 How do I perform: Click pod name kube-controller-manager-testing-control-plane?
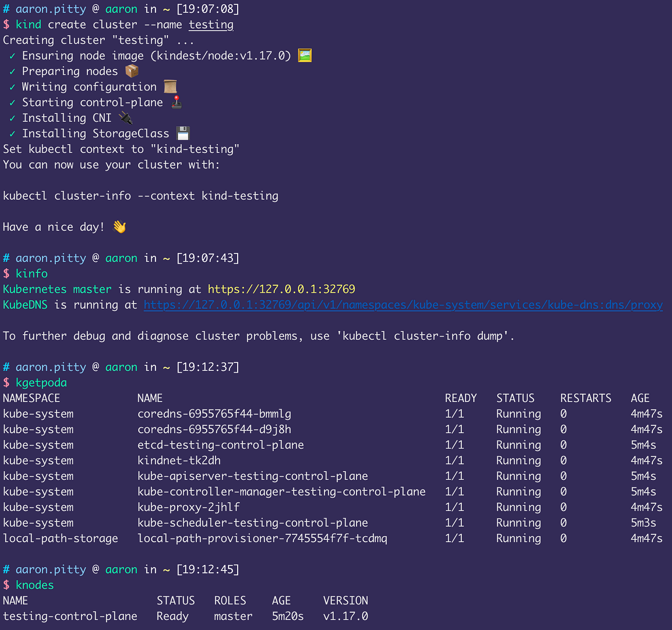282,492
